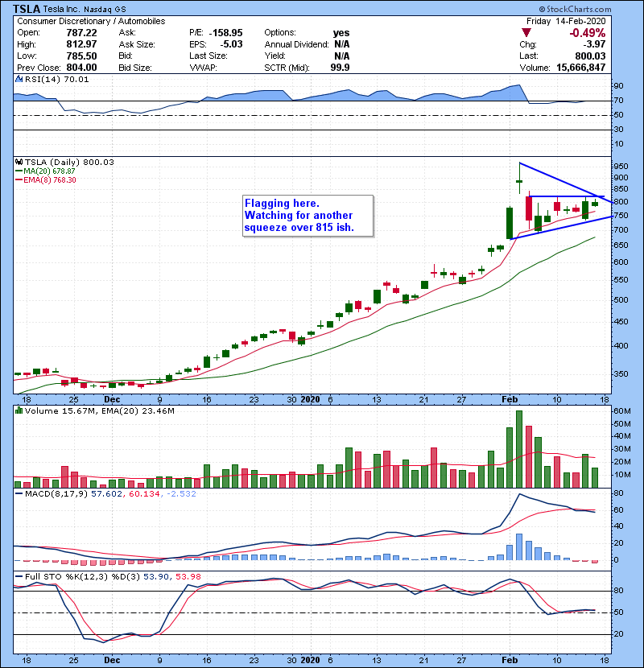644x668 pixels.
Task: Click the SCTR (Mid) value 99.9
Action: 340,68
